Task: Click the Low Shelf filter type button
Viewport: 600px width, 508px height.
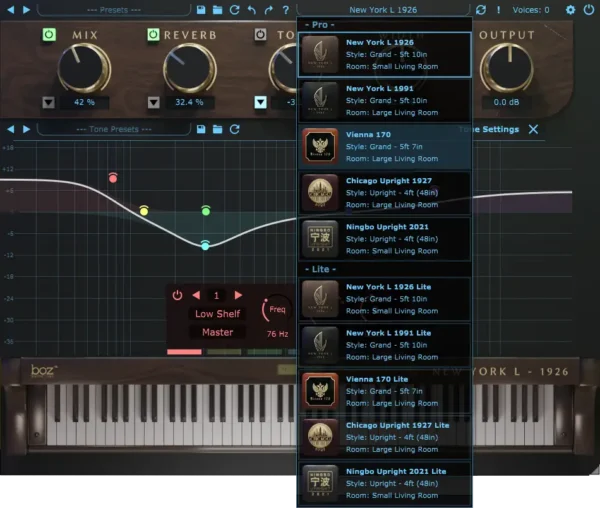Action: 217,314
